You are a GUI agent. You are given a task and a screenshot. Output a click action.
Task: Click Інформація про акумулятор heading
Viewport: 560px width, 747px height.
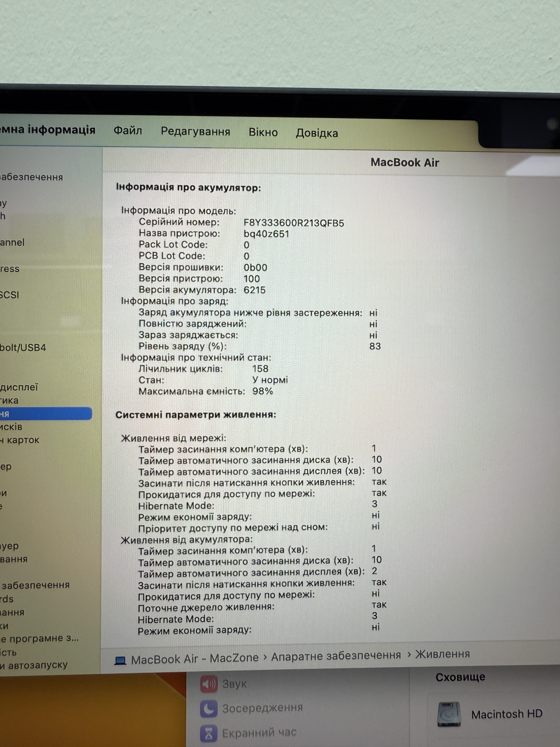coord(188,187)
